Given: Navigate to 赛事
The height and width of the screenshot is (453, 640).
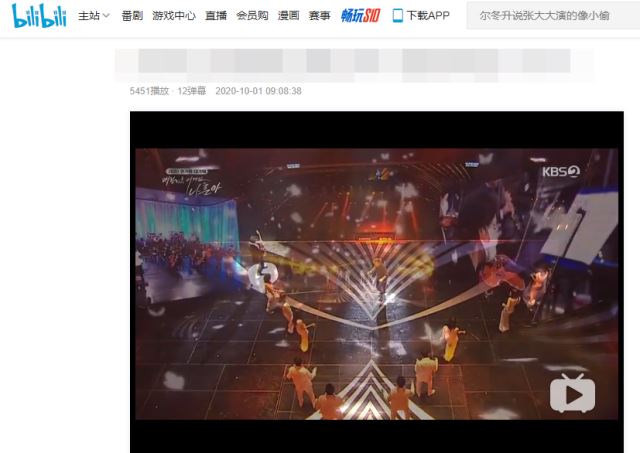Looking at the screenshot, I should click(x=319, y=16).
